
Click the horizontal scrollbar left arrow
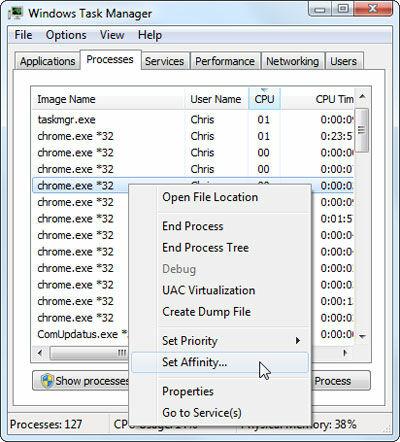click(40, 353)
